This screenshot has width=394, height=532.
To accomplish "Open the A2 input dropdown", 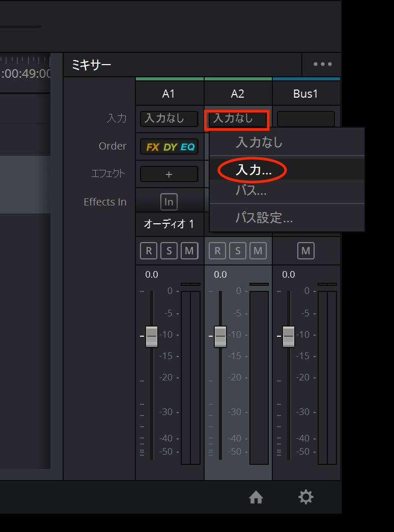I will [x=237, y=119].
